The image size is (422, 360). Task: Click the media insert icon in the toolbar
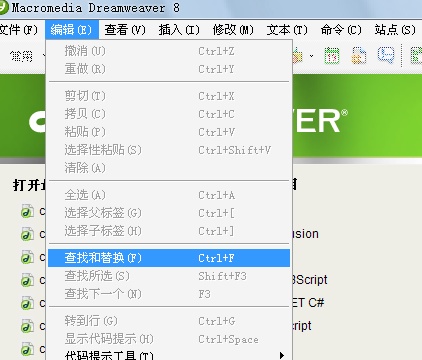297,56
